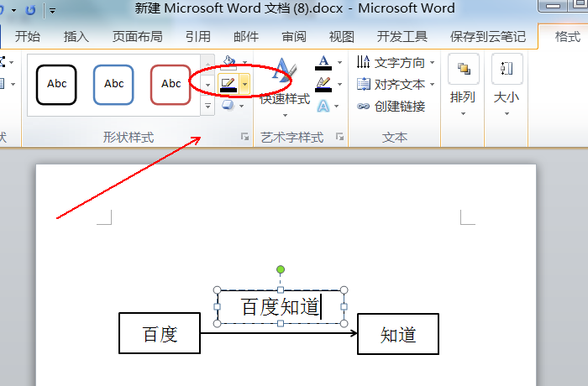Open the Shape Effects icon
The height and width of the screenshot is (386, 588).
[x=228, y=105]
